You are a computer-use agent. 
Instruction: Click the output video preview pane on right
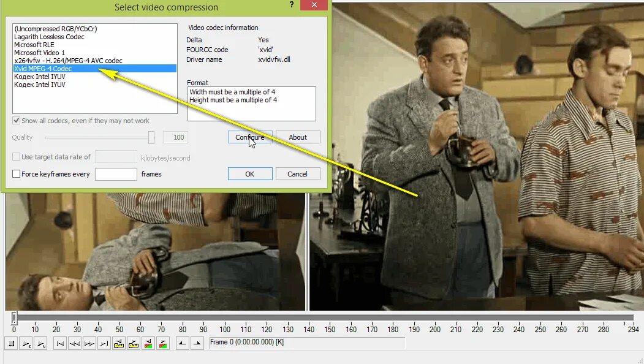point(477,156)
